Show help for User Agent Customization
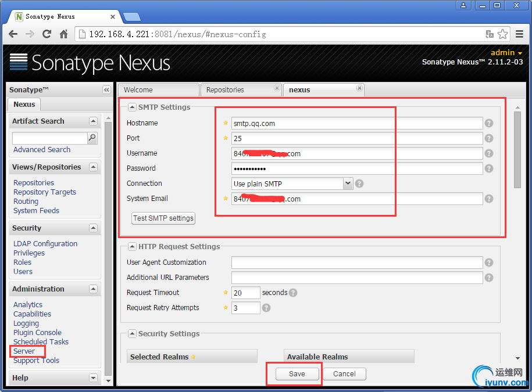Screen dimensions: 532x392 click(489, 262)
